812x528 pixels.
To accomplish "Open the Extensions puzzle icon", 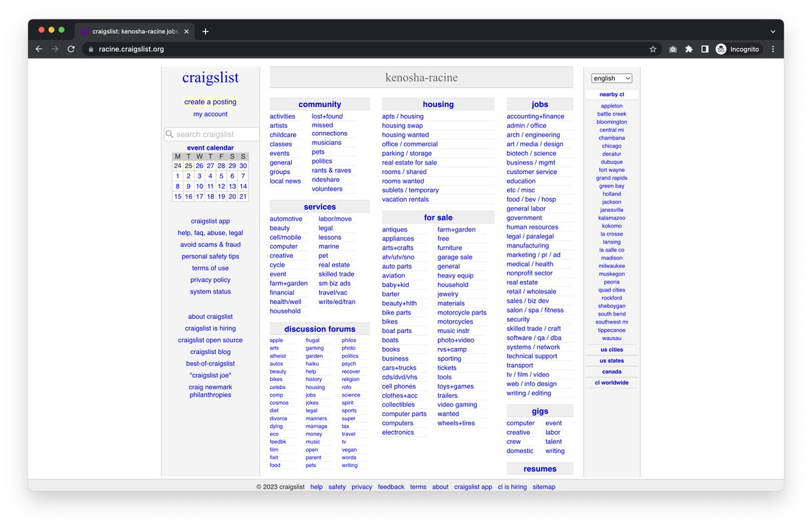I will click(x=689, y=49).
